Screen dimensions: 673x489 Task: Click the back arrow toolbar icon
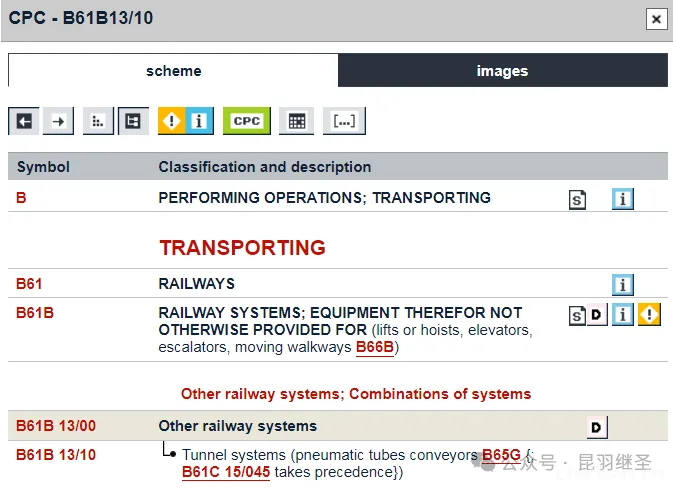(24, 121)
